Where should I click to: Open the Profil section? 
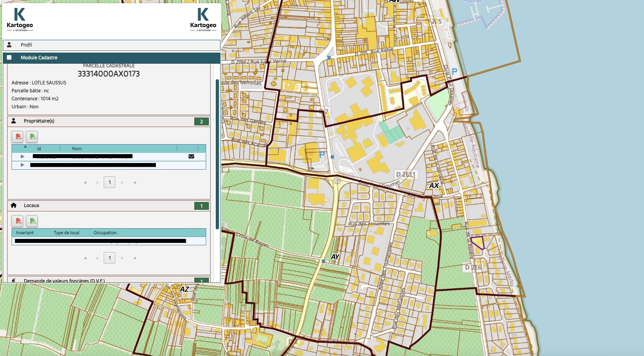pyautogui.click(x=112, y=45)
